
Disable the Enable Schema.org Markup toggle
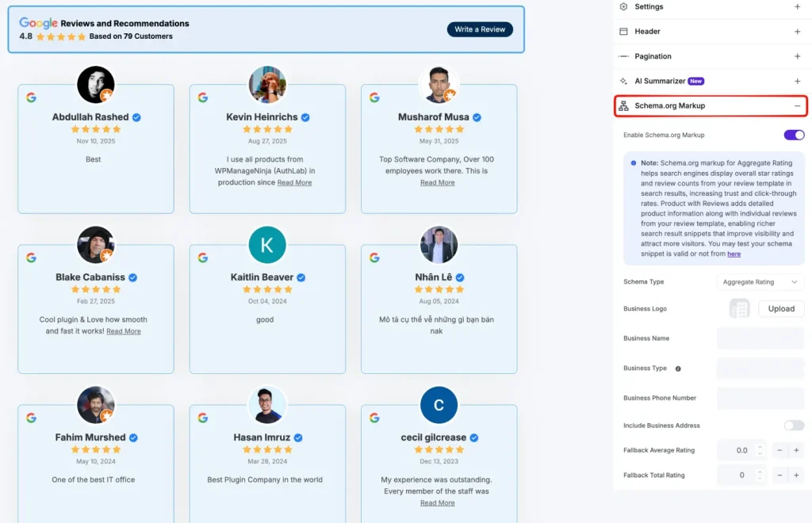coord(794,135)
